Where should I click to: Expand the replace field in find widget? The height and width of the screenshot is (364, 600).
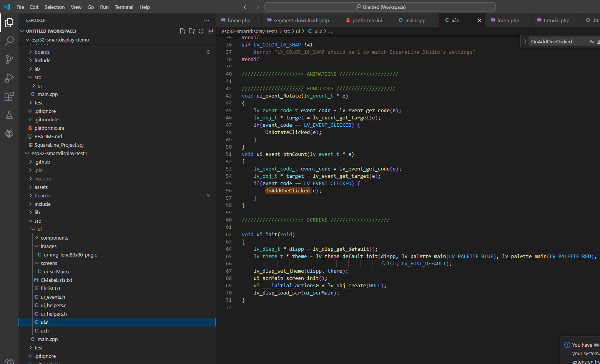[525, 41]
